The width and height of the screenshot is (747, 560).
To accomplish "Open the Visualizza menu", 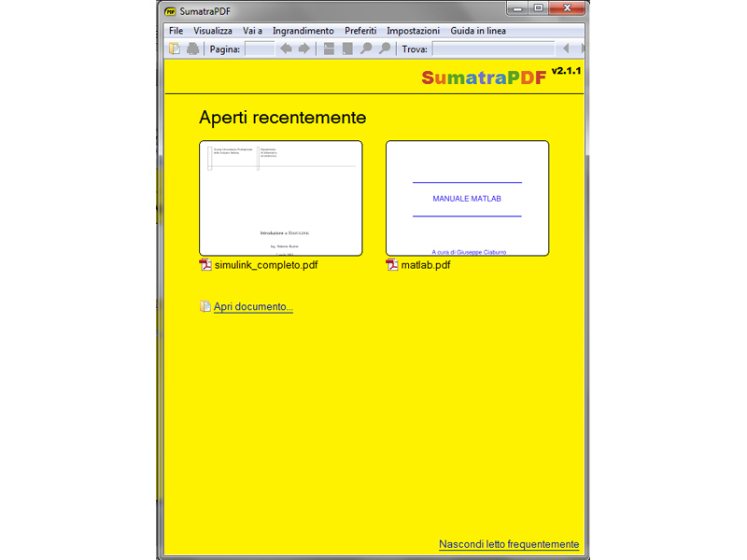I will (213, 31).
